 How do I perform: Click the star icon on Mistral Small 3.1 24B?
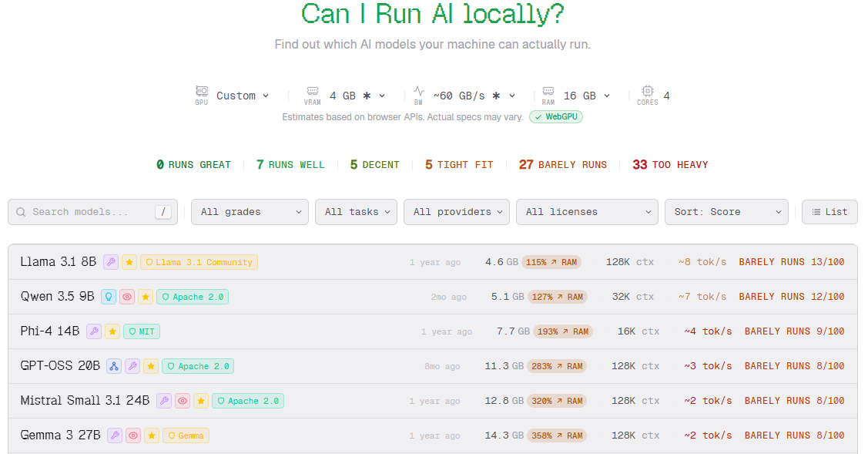tap(201, 401)
